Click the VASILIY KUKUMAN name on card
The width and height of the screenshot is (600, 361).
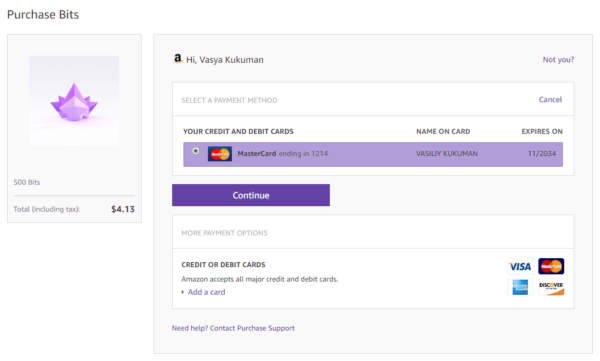pos(447,154)
